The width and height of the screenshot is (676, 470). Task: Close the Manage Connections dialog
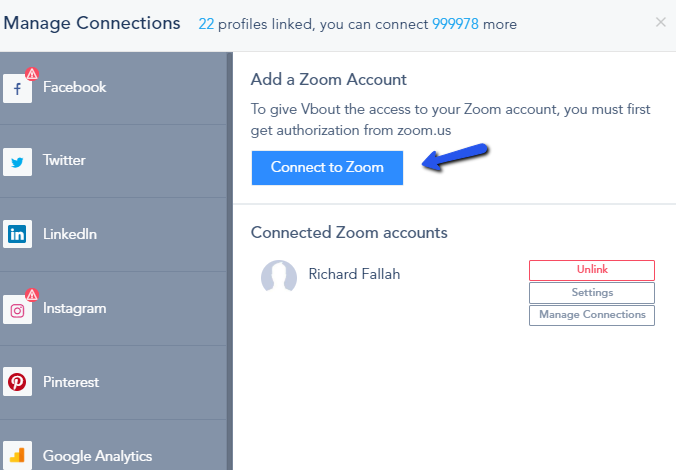pos(660,22)
